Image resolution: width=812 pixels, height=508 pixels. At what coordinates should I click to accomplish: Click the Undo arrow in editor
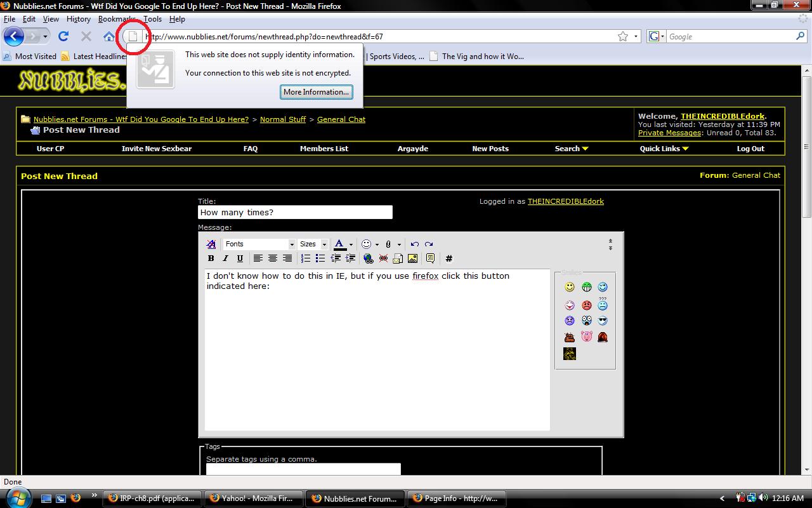point(414,244)
